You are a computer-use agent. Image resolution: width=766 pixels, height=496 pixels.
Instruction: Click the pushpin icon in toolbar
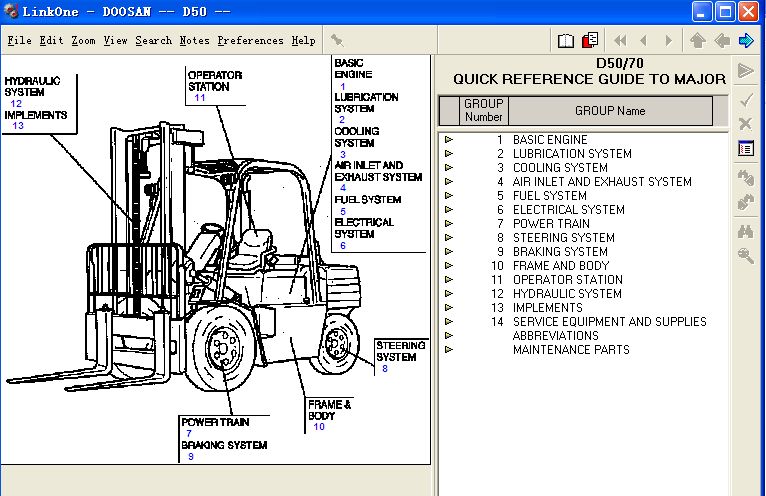coord(337,41)
